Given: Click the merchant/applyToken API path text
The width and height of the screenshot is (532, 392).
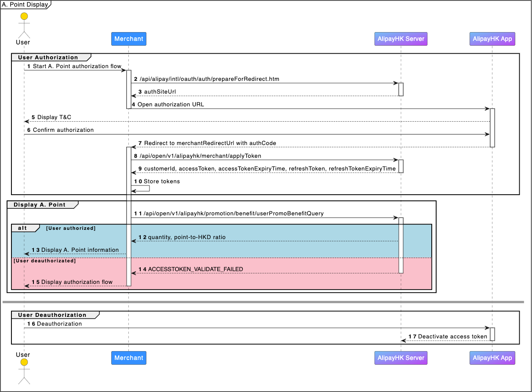Looking at the screenshot, I should [x=200, y=156].
